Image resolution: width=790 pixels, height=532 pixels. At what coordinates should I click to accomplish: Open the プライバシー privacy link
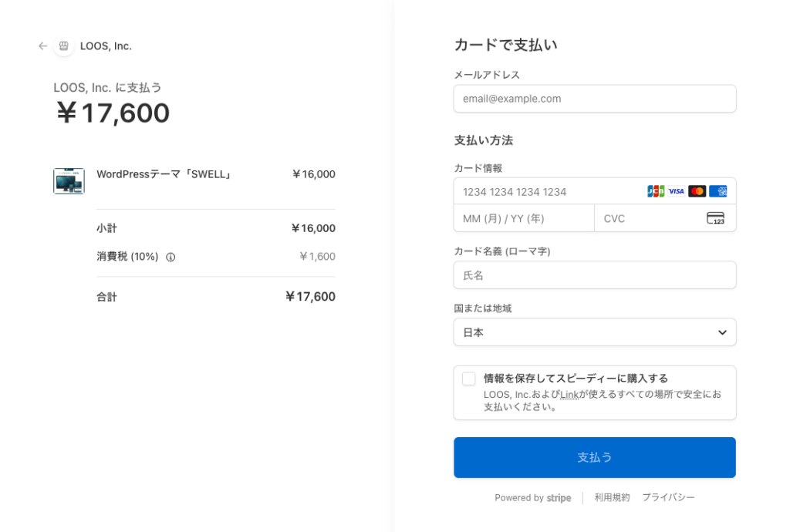(x=668, y=498)
